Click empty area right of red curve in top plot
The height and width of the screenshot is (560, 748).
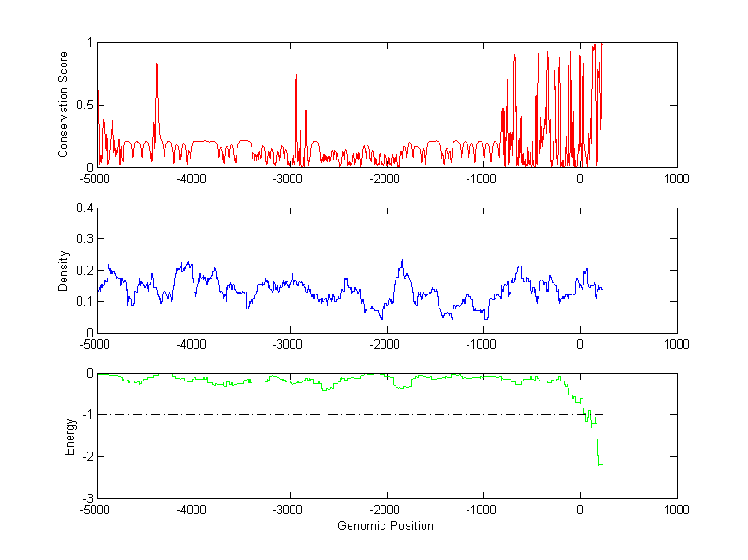pos(640,103)
